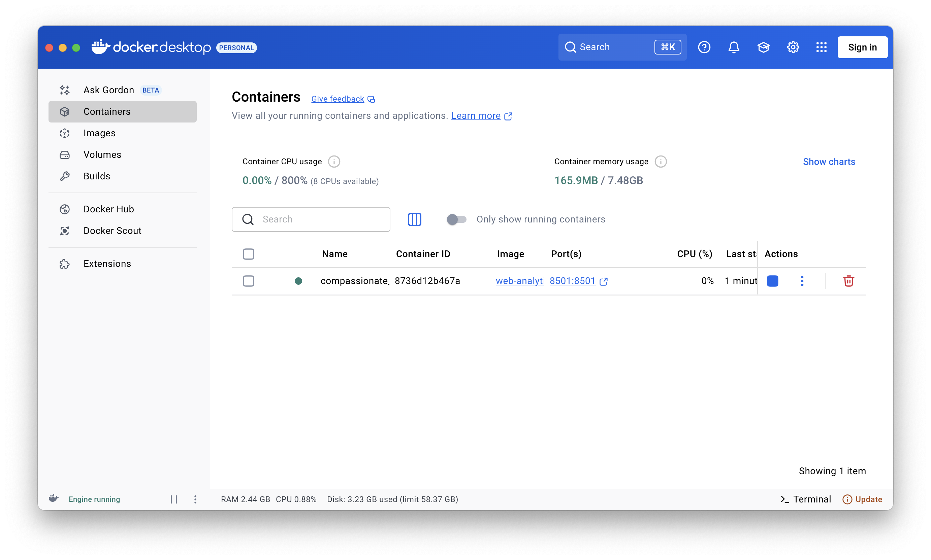Click the CPU usage info icon
931x560 pixels.
click(x=334, y=162)
